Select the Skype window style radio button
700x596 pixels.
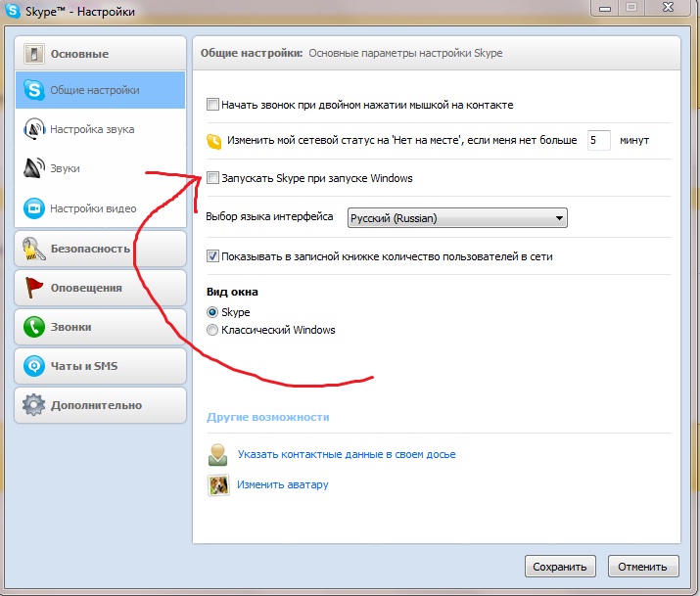(x=212, y=312)
